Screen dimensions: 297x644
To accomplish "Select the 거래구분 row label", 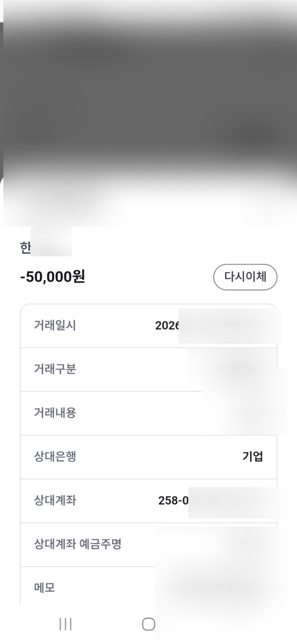I will 55,369.
